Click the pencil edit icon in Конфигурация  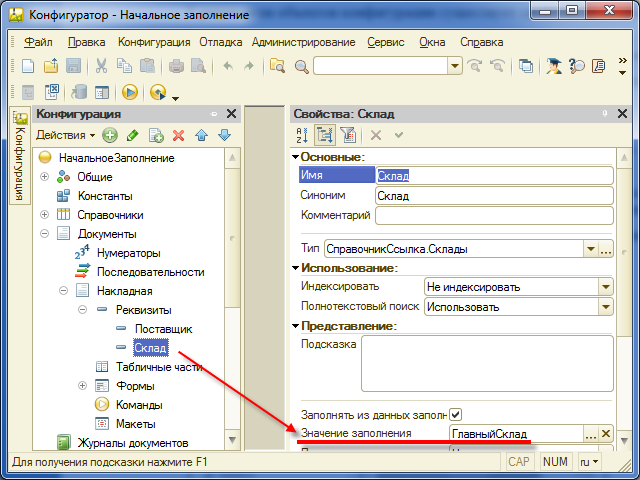[x=133, y=135]
